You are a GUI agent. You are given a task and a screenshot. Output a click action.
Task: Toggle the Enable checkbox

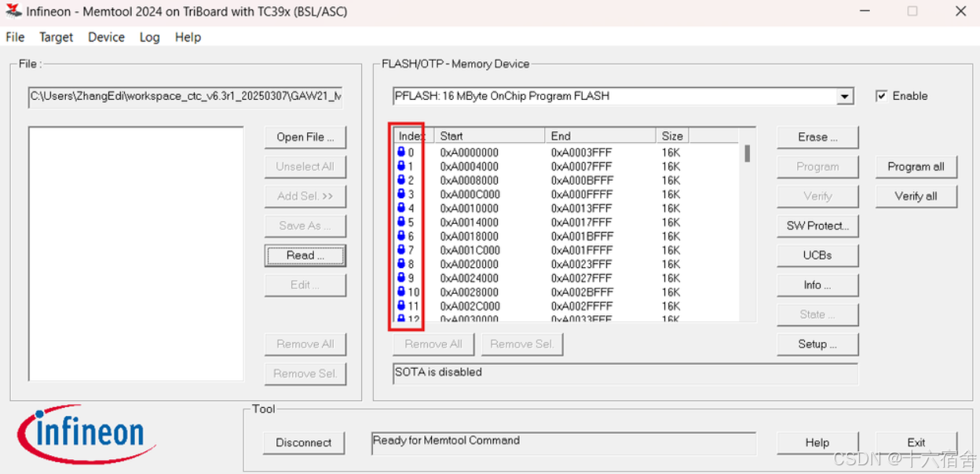click(882, 96)
